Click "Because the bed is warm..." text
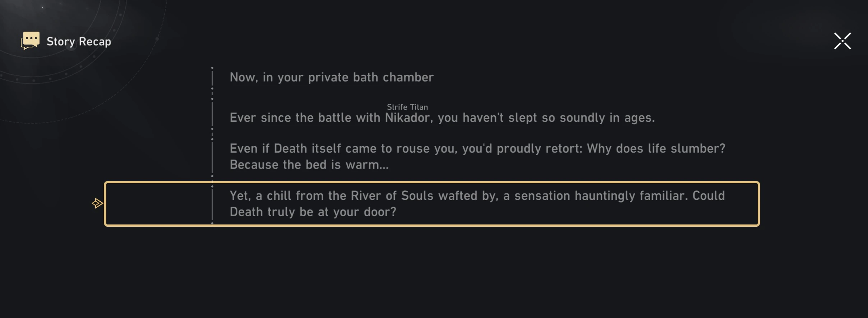The height and width of the screenshot is (318, 868). pos(309,165)
